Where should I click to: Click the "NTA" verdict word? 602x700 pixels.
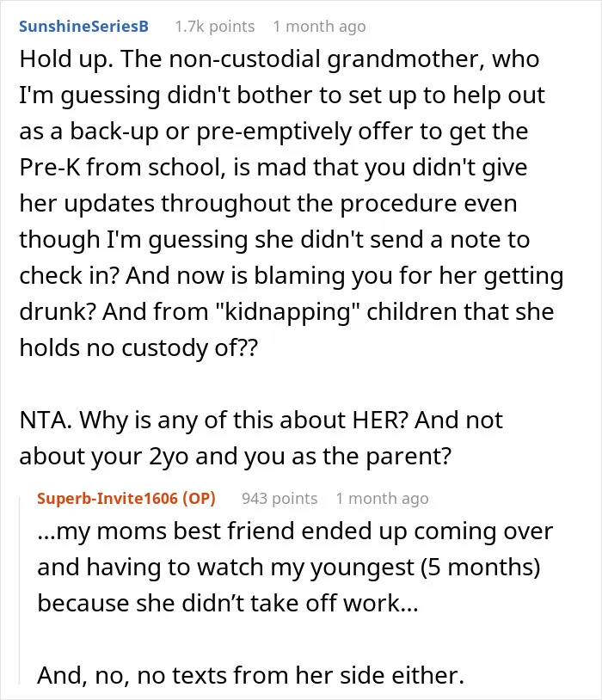tap(46, 421)
